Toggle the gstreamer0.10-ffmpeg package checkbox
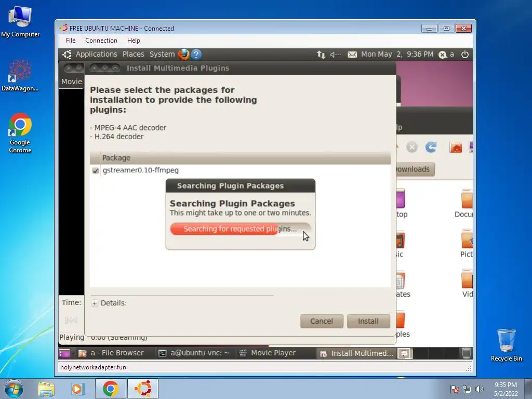Screen dimensions: 532x399 96,170
